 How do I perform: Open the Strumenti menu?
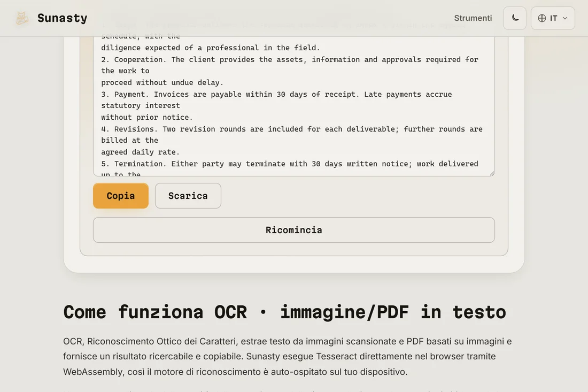click(x=473, y=18)
